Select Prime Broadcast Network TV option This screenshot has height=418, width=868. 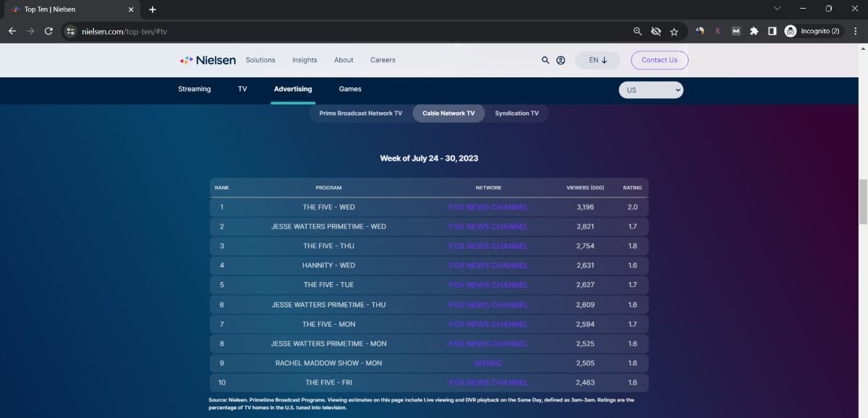(360, 114)
